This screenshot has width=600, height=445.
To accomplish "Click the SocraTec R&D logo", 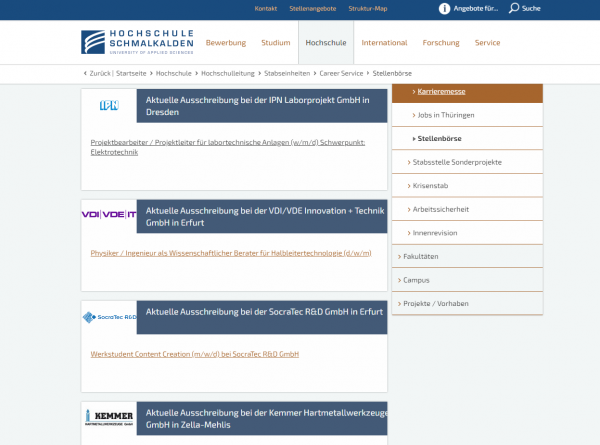I will (110, 317).
